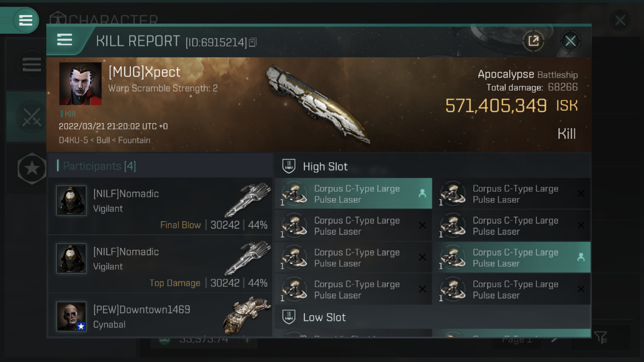Click the D4KU-5 system location link
The image size is (644, 362).
pos(73,140)
